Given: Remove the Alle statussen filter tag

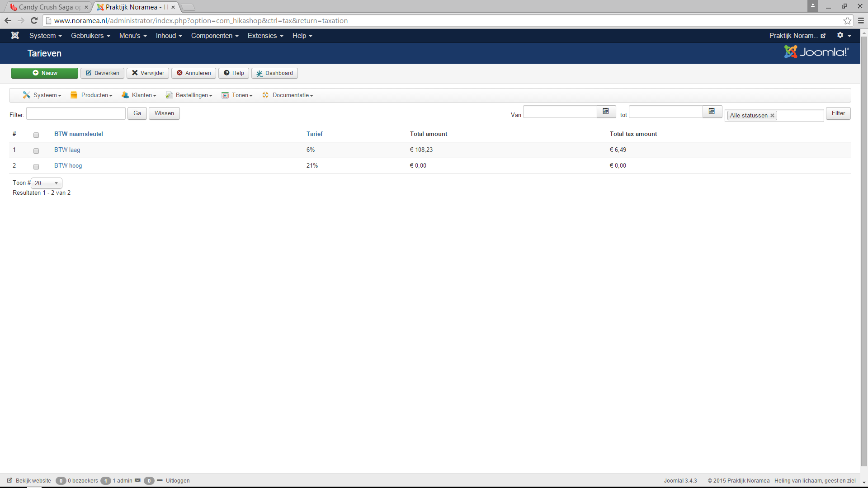Looking at the screenshot, I should [x=773, y=116].
